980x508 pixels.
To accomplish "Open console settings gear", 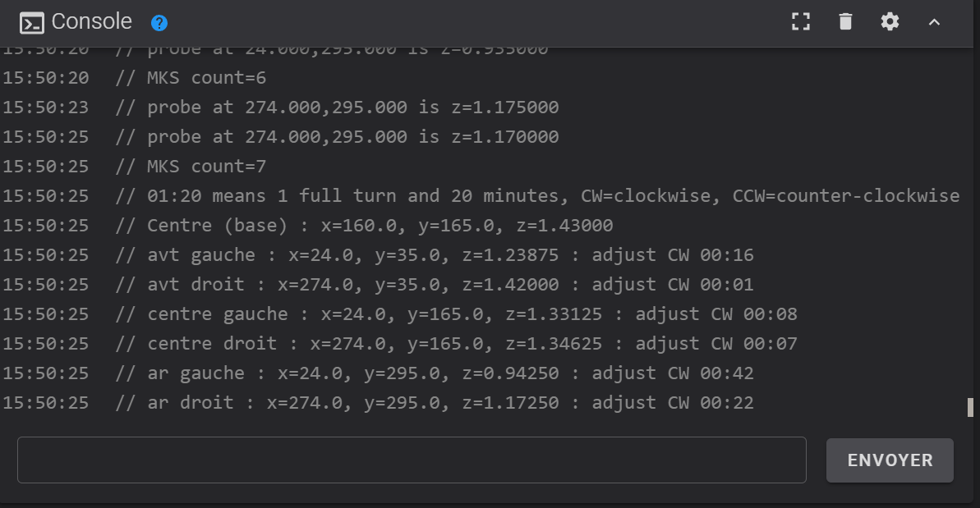I will [890, 22].
